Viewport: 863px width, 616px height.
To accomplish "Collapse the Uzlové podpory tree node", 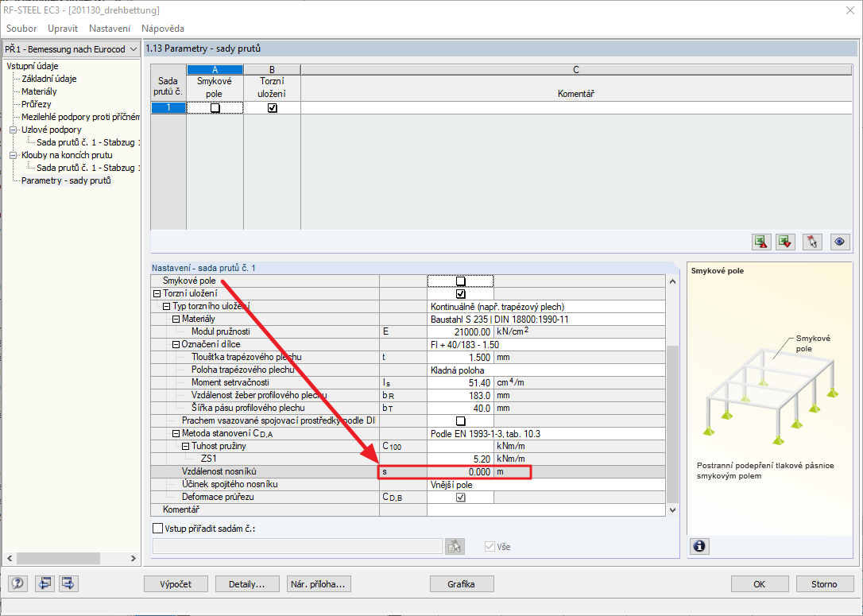I will click(x=14, y=130).
